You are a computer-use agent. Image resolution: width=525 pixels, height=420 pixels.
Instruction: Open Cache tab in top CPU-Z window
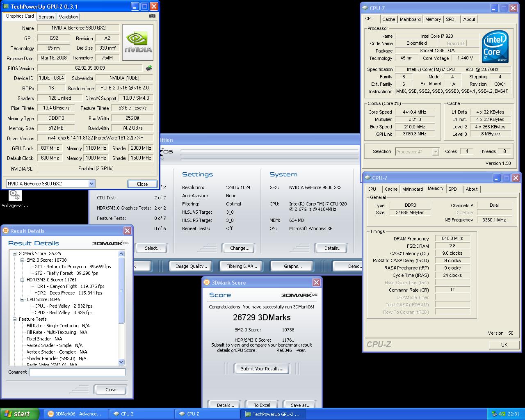[x=388, y=19]
